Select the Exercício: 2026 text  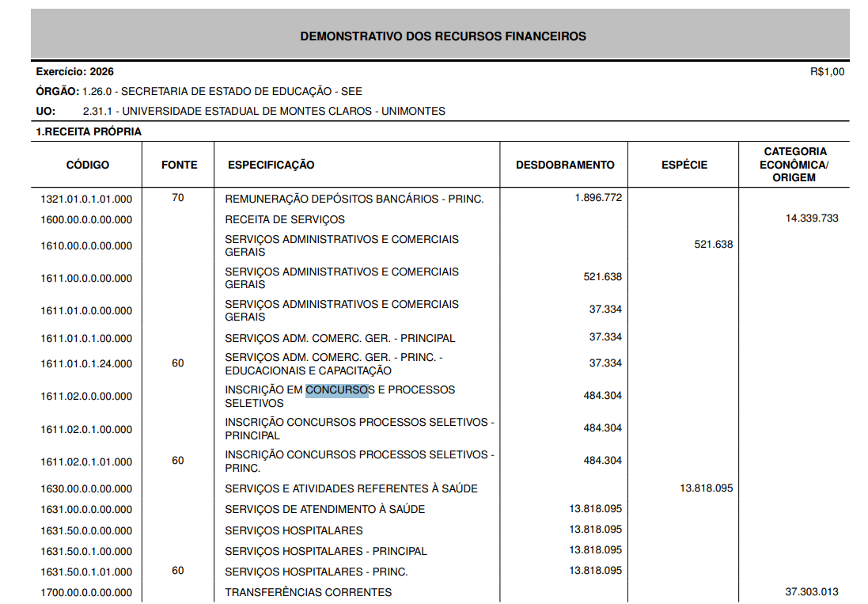(x=74, y=72)
